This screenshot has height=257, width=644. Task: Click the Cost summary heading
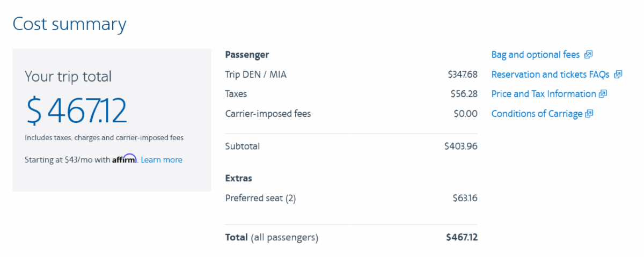click(x=69, y=24)
